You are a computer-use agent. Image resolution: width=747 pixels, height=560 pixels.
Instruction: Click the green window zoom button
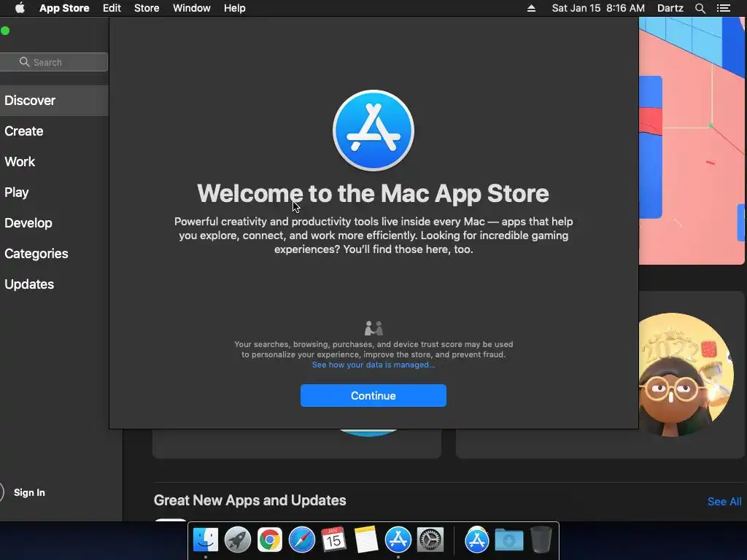5,31
